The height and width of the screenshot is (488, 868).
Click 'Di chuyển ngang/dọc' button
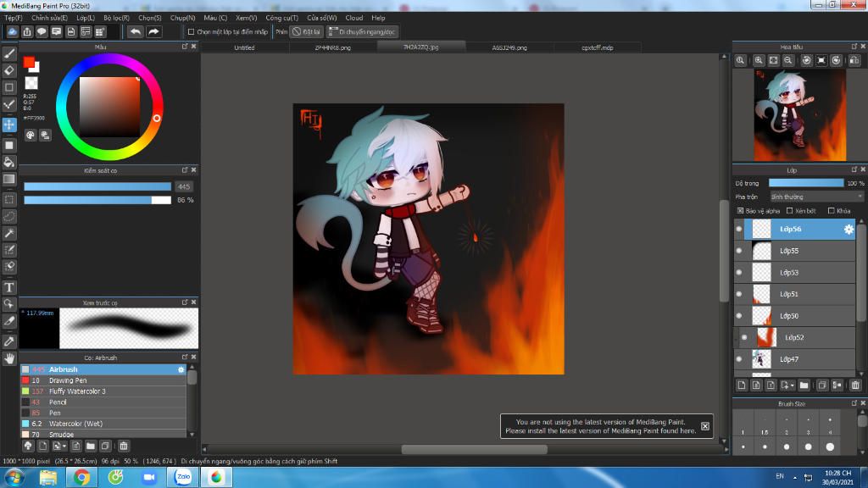tap(362, 32)
